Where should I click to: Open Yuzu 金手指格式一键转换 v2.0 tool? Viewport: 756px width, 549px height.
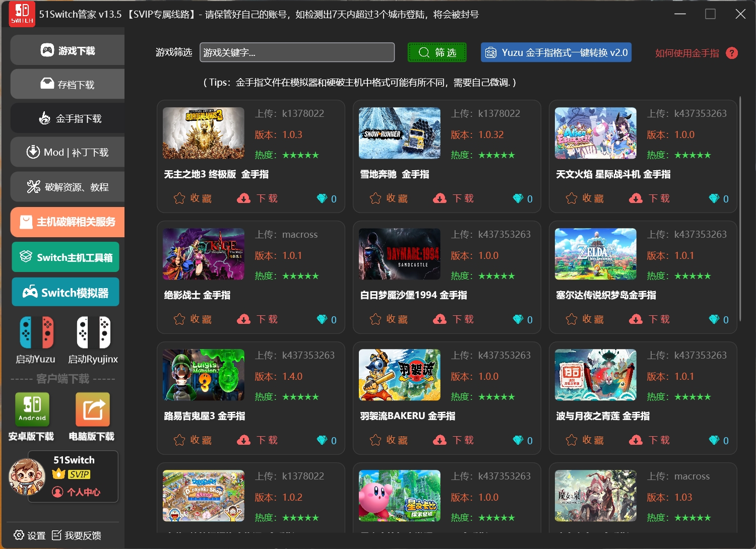pos(556,52)
